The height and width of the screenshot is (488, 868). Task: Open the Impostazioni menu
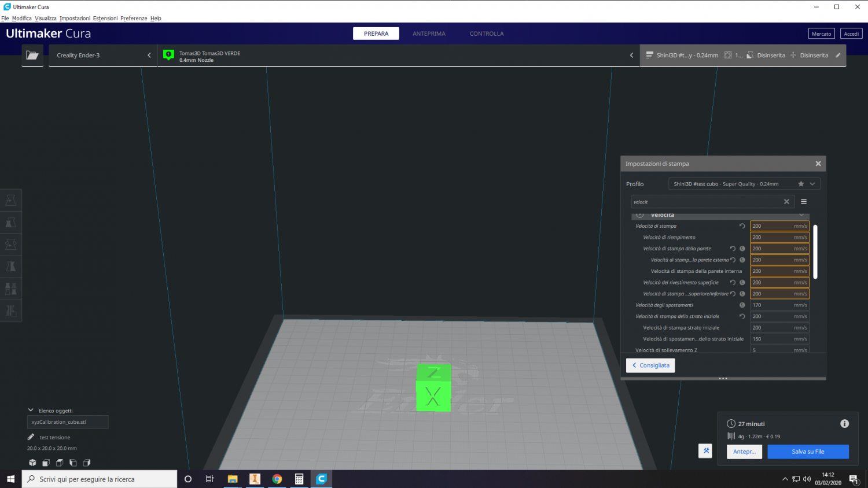pyautogui.click(x=75, y=19)
